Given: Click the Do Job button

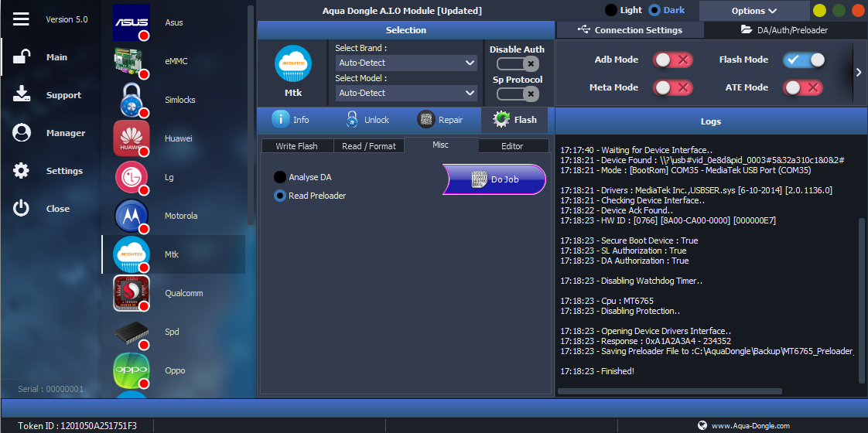Looking at the screenshot, I should point(494,179).
